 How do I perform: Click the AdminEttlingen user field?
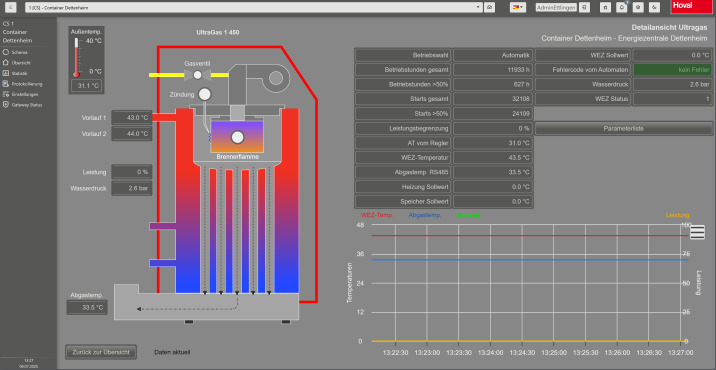tap(556, 7)
